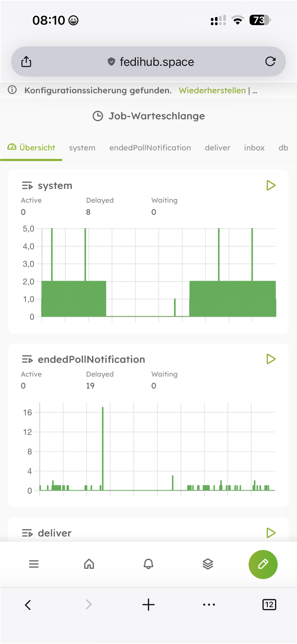The image size is (297, 644).
Task: Open the layers widgets icon
Action: coord(208,564)
